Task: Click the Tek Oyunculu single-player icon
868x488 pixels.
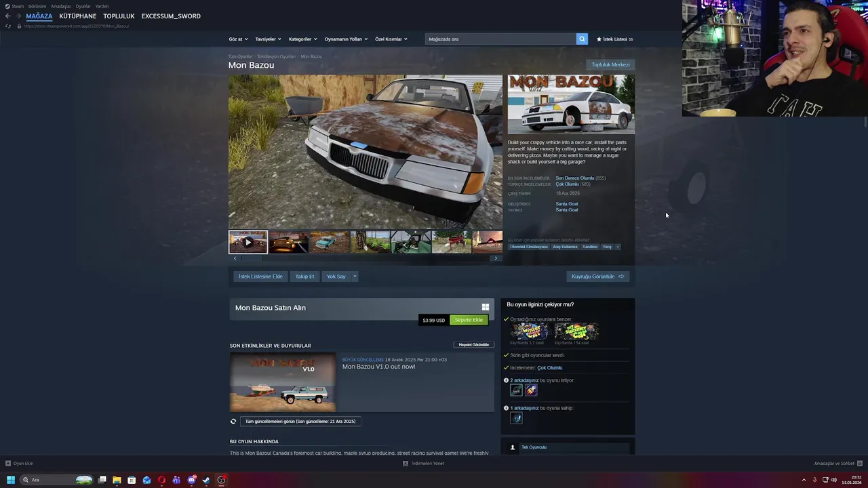Action: [x=513, y=447]
